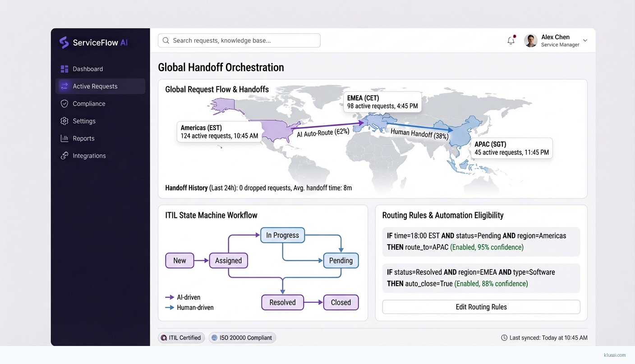The image size is (635, 364).
Task: Select the Pending state in the workflow
Action: click(x=341, y=260)
